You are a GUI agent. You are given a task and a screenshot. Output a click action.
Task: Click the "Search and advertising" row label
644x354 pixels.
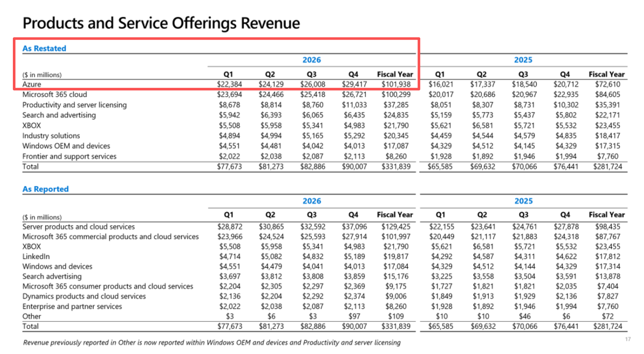pyautogui.click(x=59, y=115)
